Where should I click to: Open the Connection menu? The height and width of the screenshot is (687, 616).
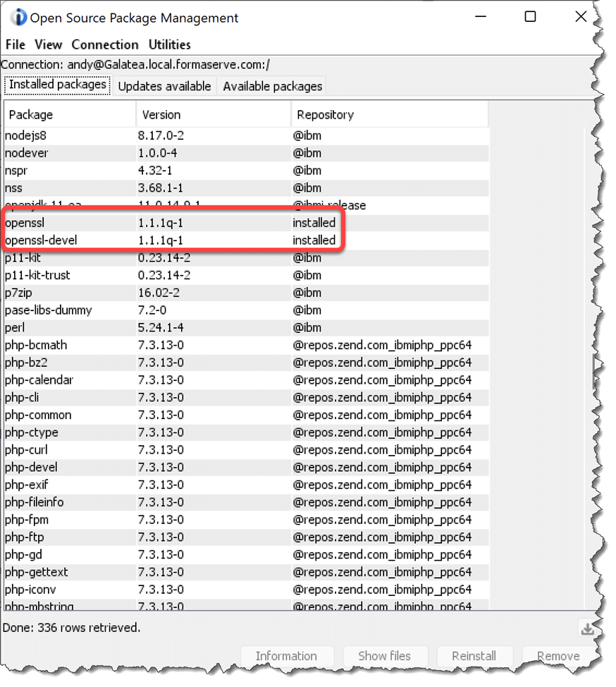point(105,44)
